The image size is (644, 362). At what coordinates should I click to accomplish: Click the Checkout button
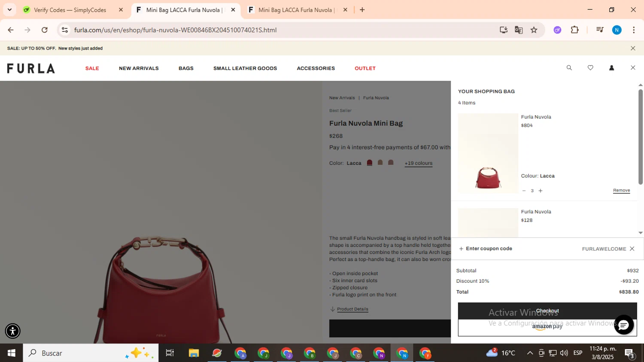point(547,311)
